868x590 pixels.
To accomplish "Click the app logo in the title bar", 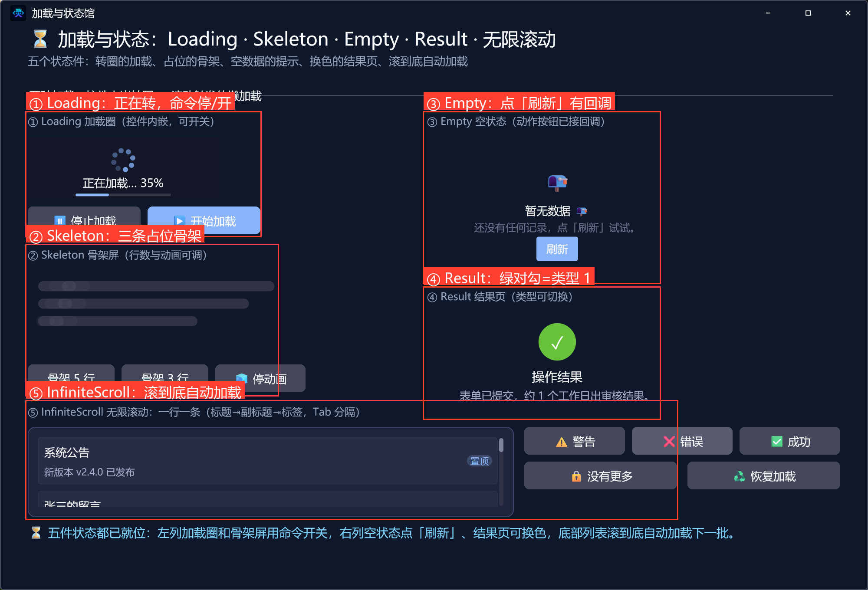I will pyautogui.click(x=18, y=13).
